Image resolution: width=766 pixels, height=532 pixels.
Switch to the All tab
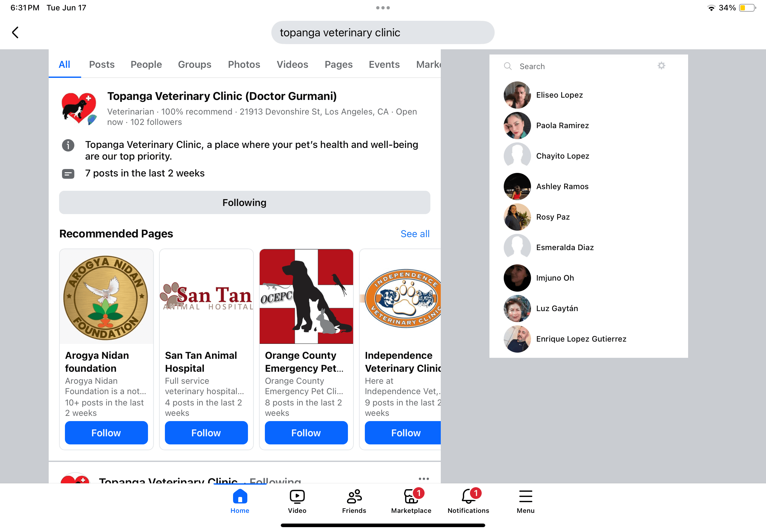pos(64,64)
